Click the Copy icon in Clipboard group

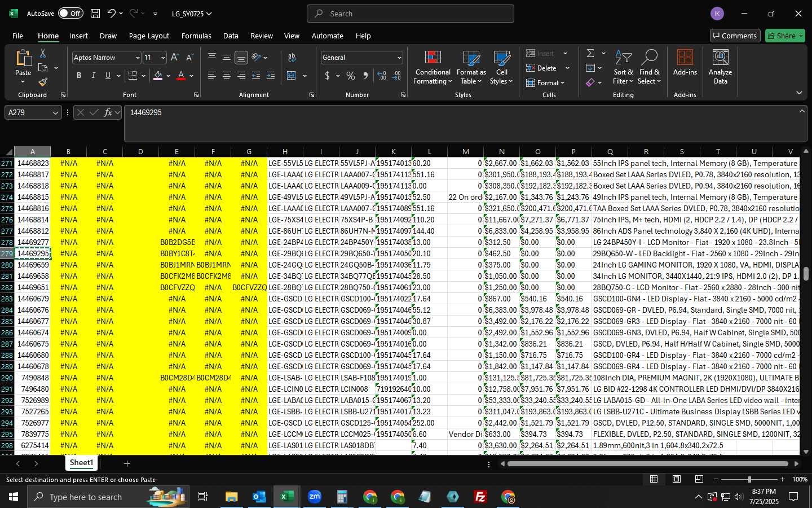pyautogui.click(x=43, y=68)
